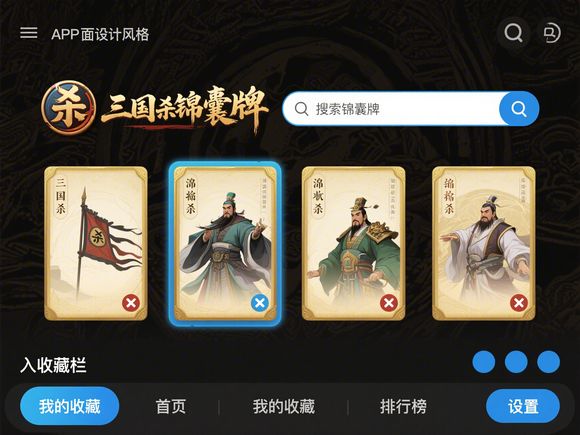
Task: Remove the flag card with red X
Action: click(131, 303)
